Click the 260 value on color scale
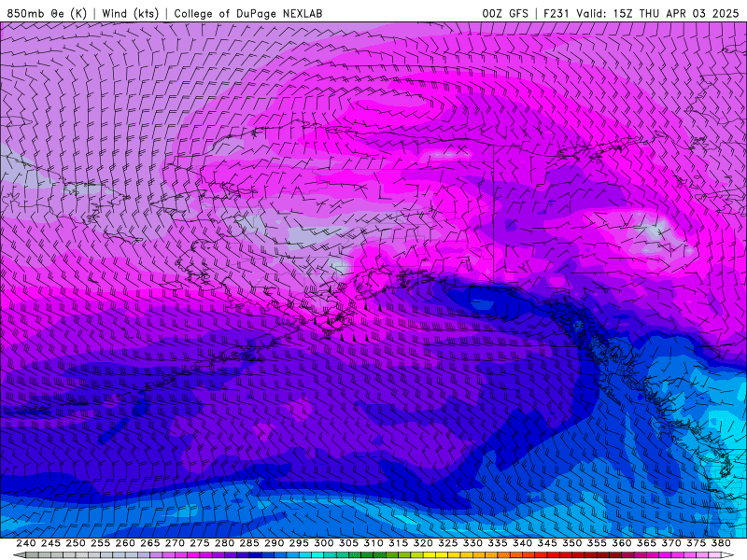 (x=125, y=543)
